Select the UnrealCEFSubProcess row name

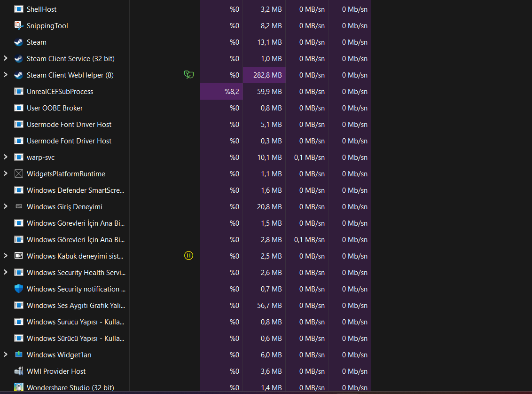coord(60,92)
